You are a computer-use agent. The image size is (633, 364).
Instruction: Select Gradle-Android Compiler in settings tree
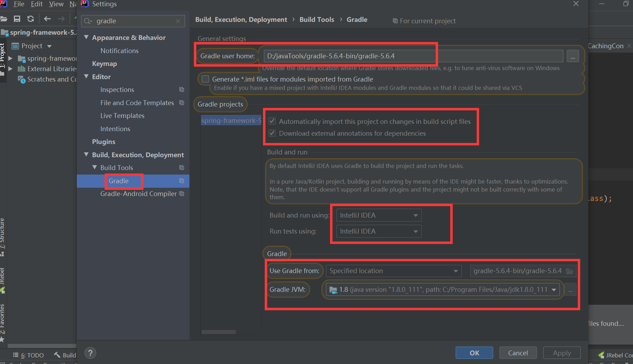click(x=138, y=194)
